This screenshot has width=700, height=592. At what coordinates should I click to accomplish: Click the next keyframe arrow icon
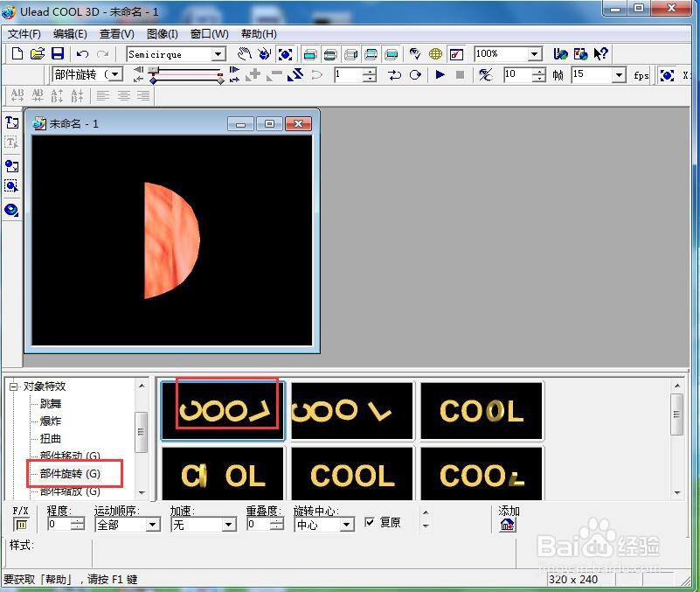click(234, 70)
